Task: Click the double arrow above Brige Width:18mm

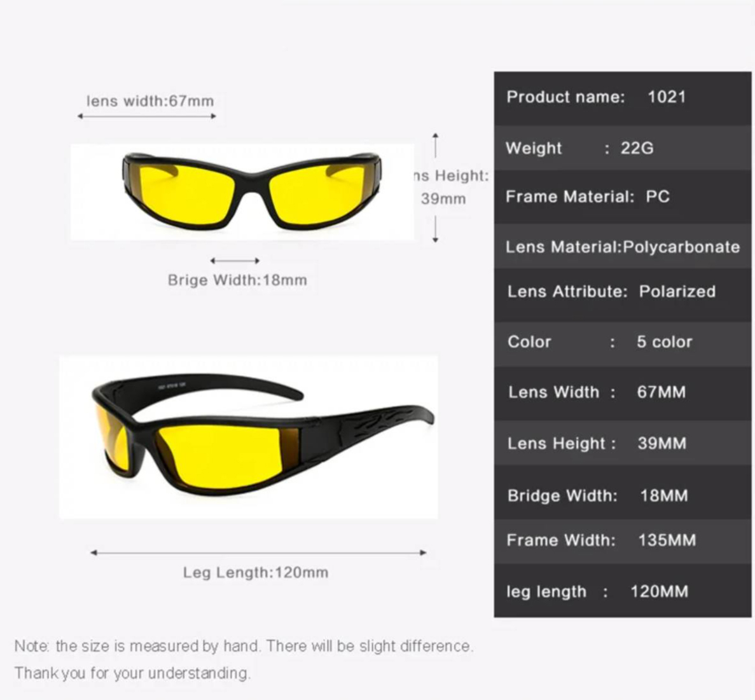Action: pos(235,261)
